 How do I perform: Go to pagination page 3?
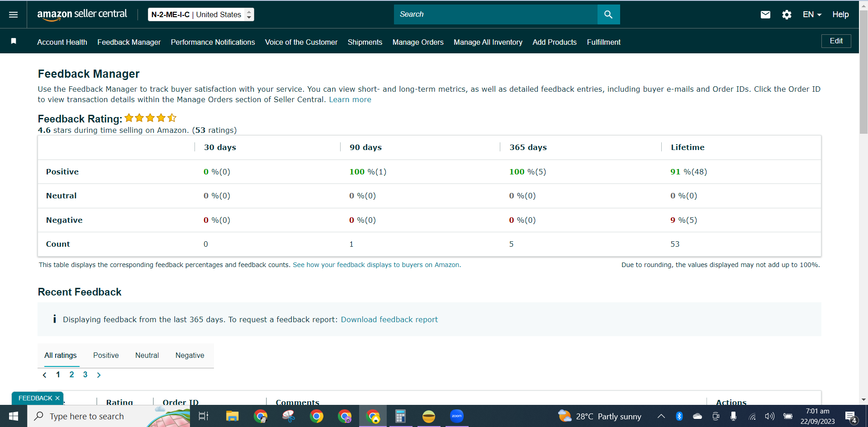[85, 375]
